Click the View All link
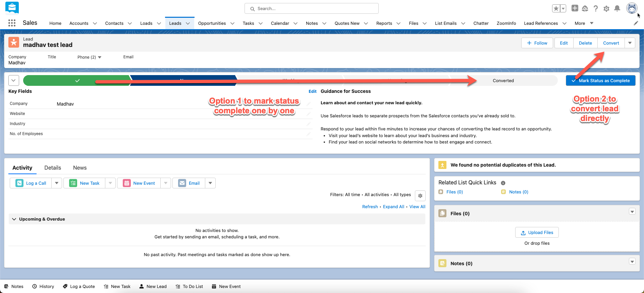Image resolution: width=644 pixels, height=293 pixels. pyautogui.click(x=417, y=207)
